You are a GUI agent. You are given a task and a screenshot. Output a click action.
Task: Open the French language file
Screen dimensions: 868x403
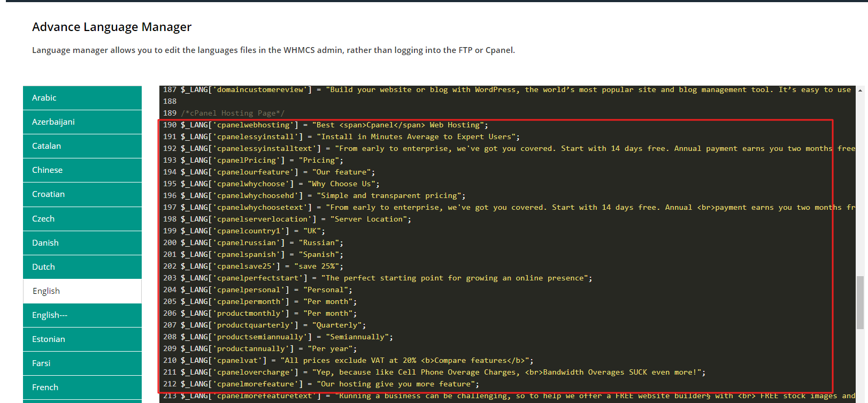[x=82, y=387]
